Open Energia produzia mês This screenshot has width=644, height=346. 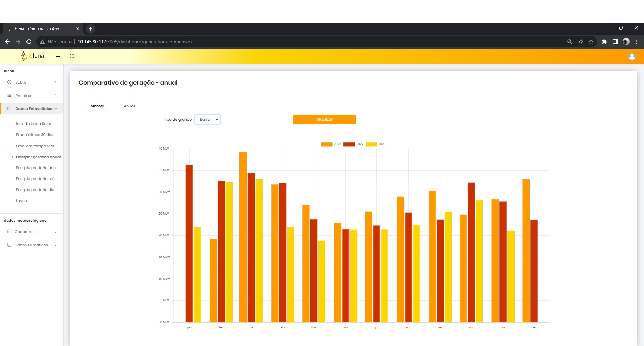36,179
